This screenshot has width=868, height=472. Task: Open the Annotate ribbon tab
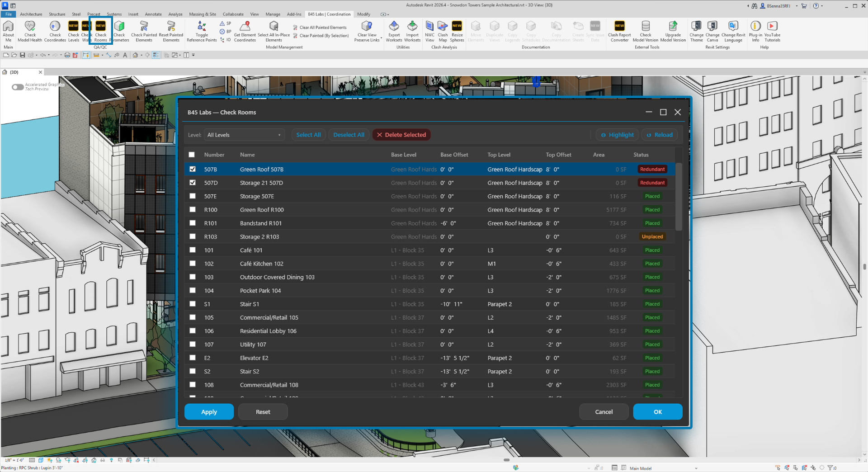click(153, 14)
